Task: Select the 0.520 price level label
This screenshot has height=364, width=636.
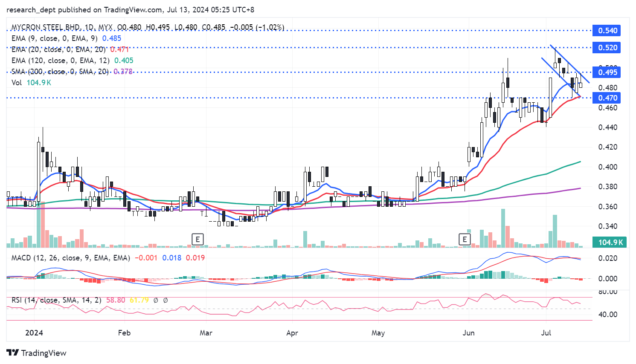Action: (x=607, y=48)
